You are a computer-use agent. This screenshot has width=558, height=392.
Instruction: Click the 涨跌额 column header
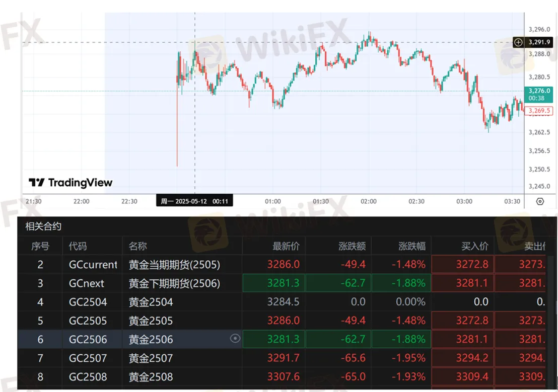pyautogui.click(x=352, y=246)
